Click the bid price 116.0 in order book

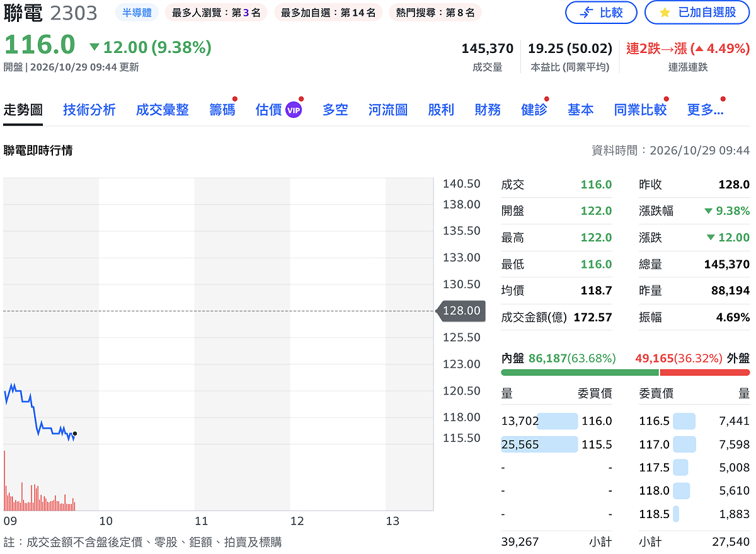(597, 421)
